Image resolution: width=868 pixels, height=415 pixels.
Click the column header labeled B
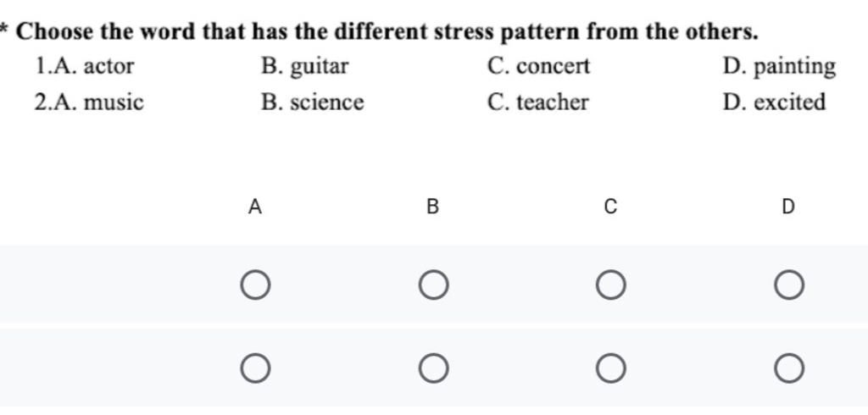tap(432, 207)
